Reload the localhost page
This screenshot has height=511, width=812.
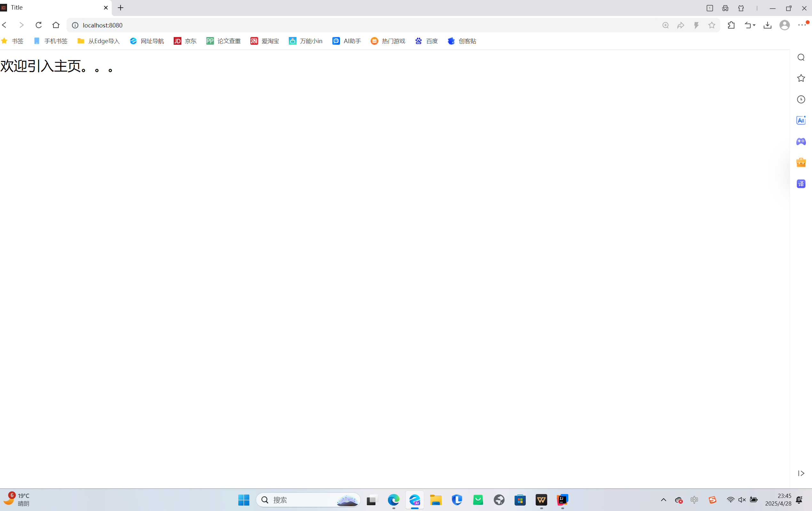click(38, 25)
